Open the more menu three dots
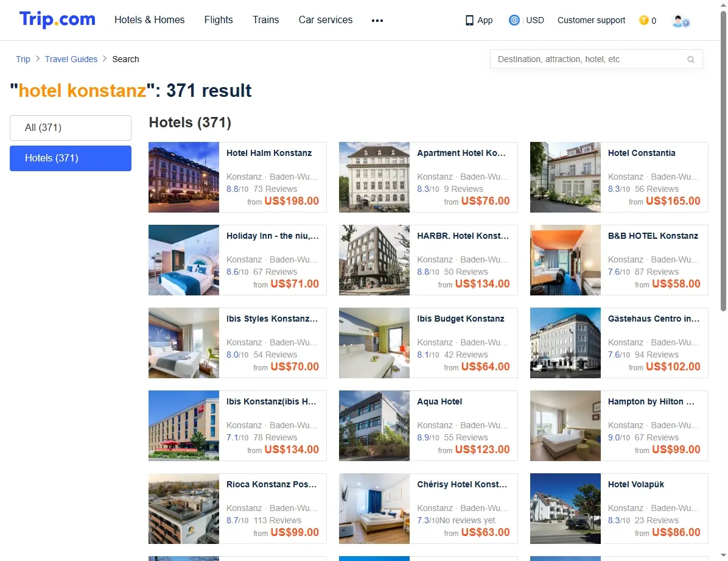The image size is (728, 561). point(377,21)
